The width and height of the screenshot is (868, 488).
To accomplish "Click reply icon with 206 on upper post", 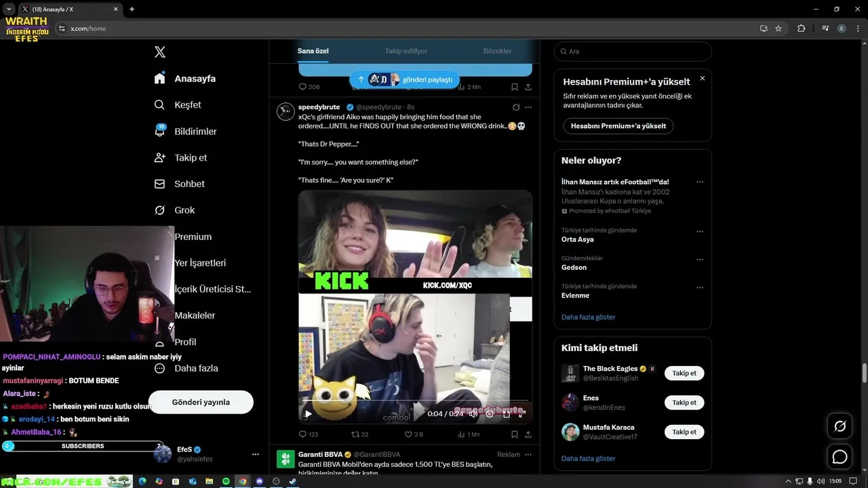I will click(309, 87).
